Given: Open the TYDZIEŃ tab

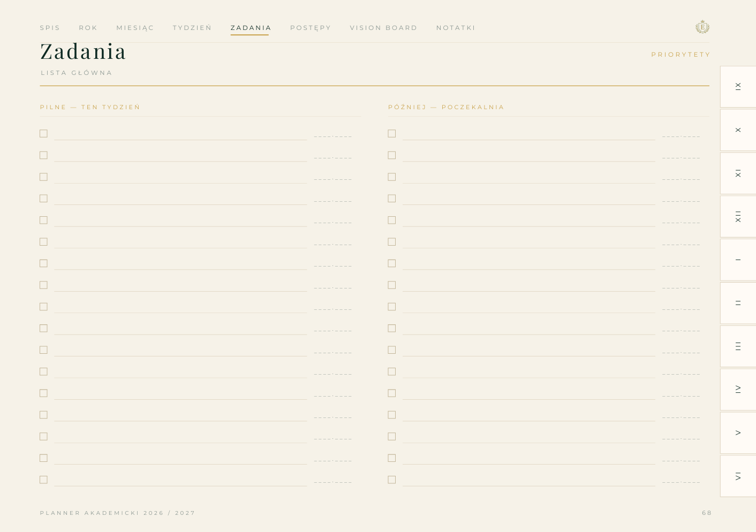Looking at the screenshot, I should coord(192,28).
